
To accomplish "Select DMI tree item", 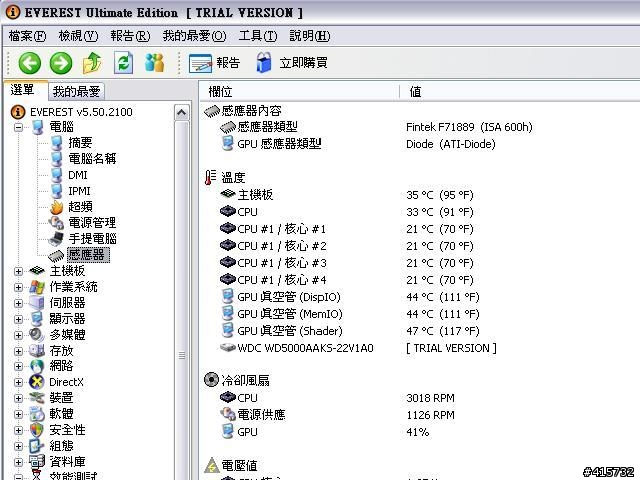I will (78, 175).
